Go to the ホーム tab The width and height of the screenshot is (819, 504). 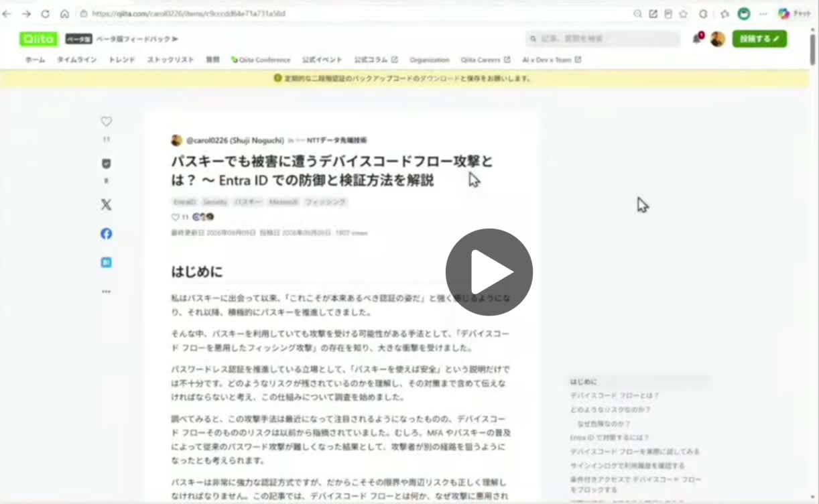35,60
